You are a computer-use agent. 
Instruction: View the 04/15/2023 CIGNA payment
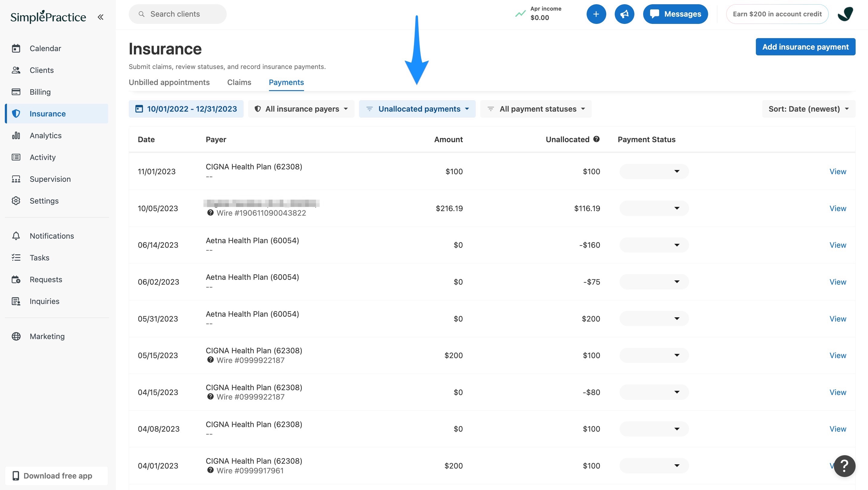(838, 392)
